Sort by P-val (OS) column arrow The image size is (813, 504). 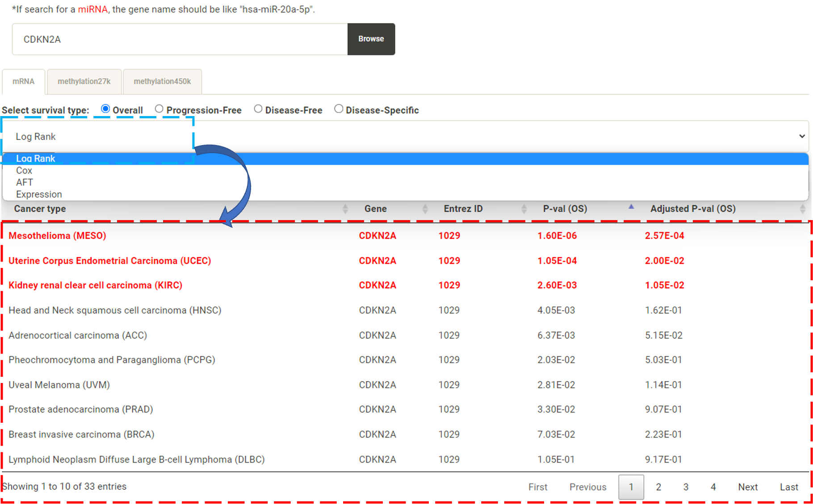click(x=631, y=207)
